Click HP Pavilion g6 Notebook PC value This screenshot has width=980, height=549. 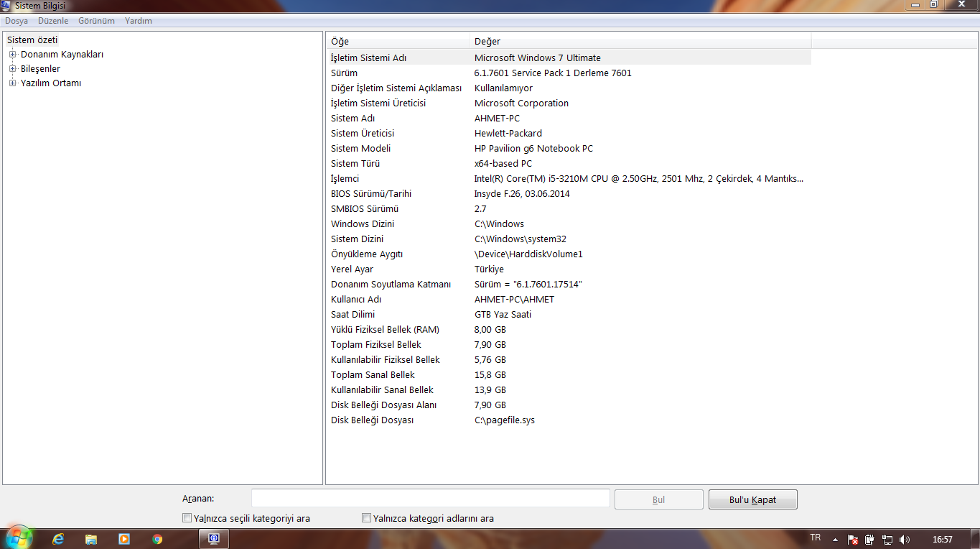click(533, 149)
